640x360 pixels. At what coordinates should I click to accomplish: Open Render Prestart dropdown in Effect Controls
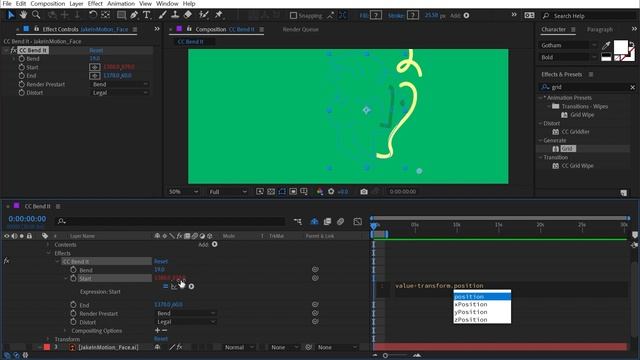pyautogui.click(x=119, y=84)
